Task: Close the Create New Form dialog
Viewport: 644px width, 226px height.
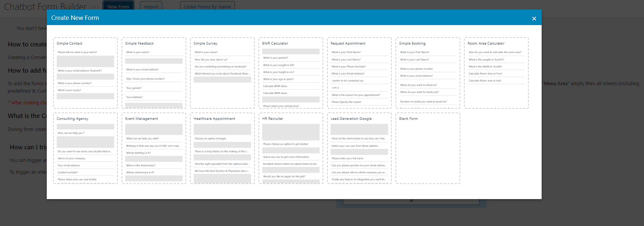Action: click(x=534, y=18)
